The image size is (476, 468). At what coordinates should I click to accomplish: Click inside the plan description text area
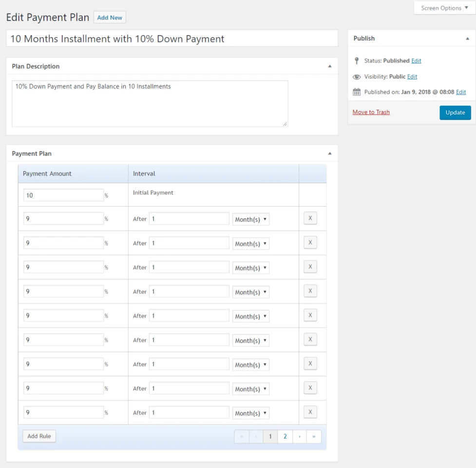click(150, 103)
